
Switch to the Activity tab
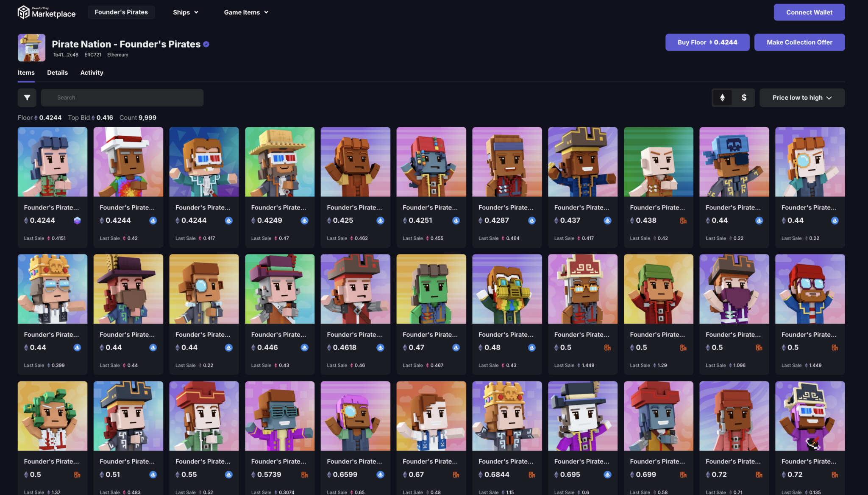pyautogui.click(x=92, y=73)
